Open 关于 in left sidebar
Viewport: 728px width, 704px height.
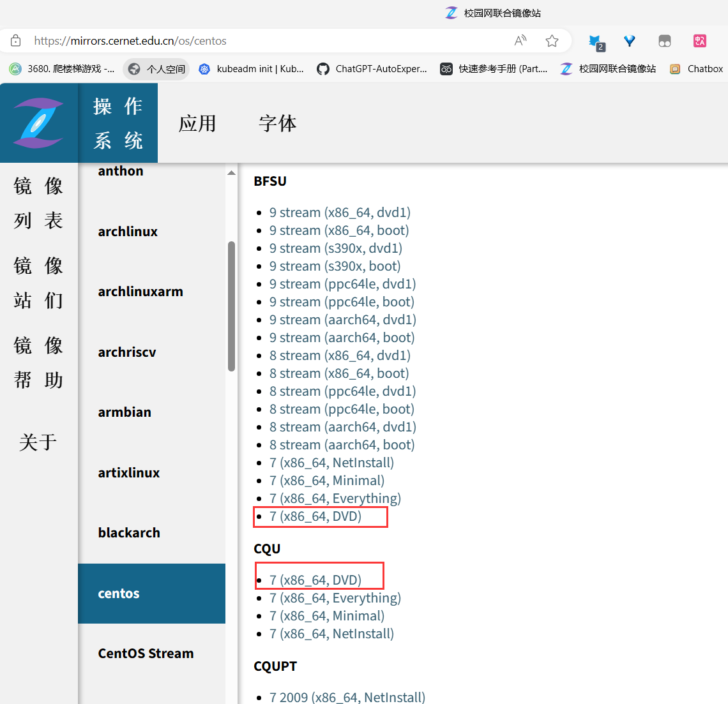(38, 442)
